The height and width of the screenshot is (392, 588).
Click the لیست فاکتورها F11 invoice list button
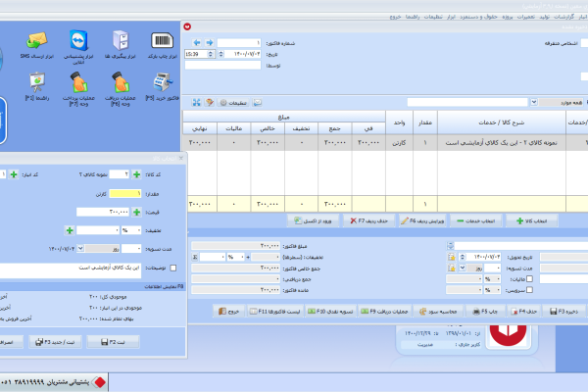click(275, 312)
